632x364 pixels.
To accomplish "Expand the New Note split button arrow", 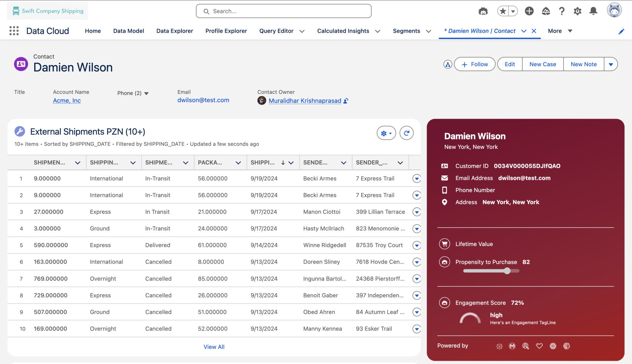I will click(611, 64).
